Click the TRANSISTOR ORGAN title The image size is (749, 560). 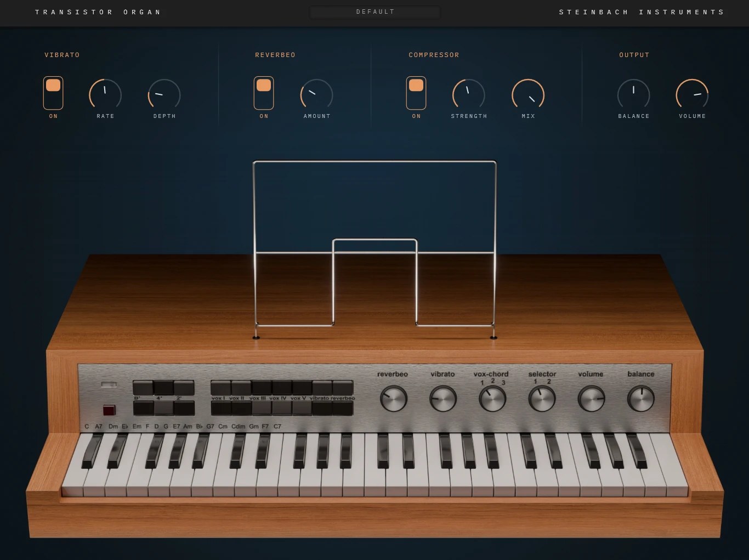click(99, 12)
